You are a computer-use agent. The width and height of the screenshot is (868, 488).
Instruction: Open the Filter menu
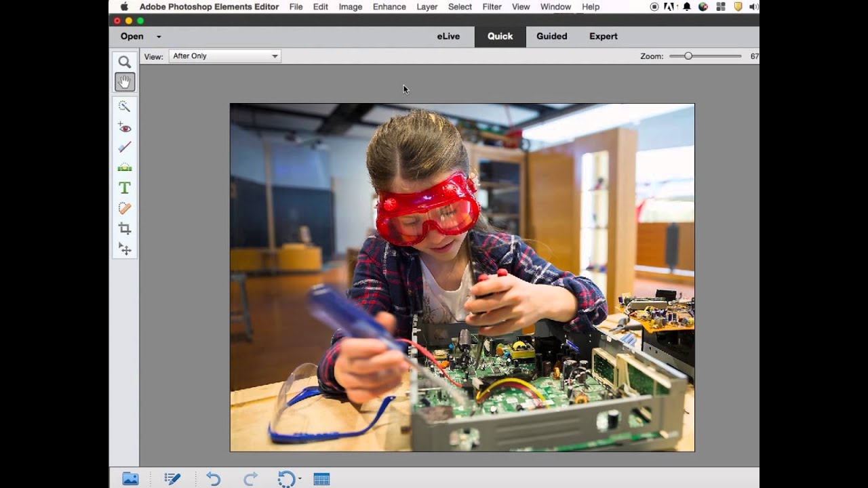[492, 7]
